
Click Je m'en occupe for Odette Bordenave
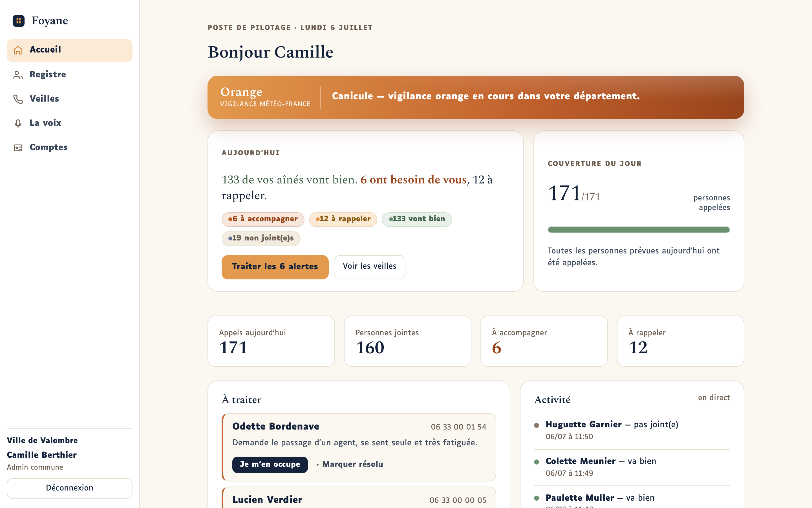270,464
